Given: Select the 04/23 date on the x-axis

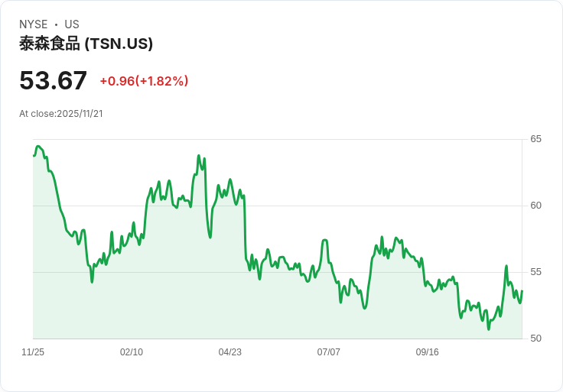Looking at the screenshot, I should coord(230,352).
